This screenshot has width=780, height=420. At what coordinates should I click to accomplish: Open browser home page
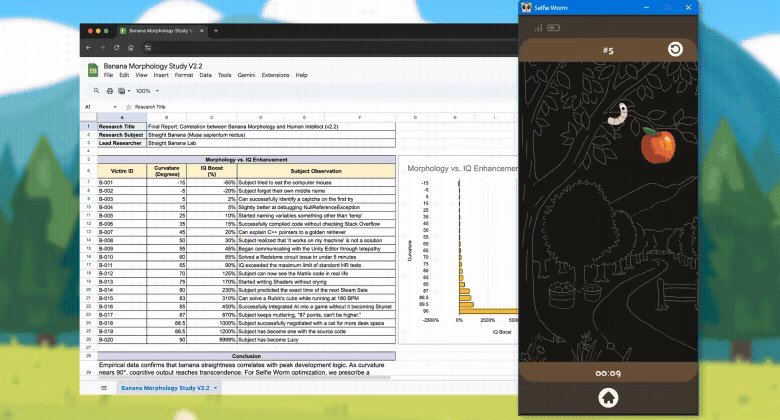[131, 48]
